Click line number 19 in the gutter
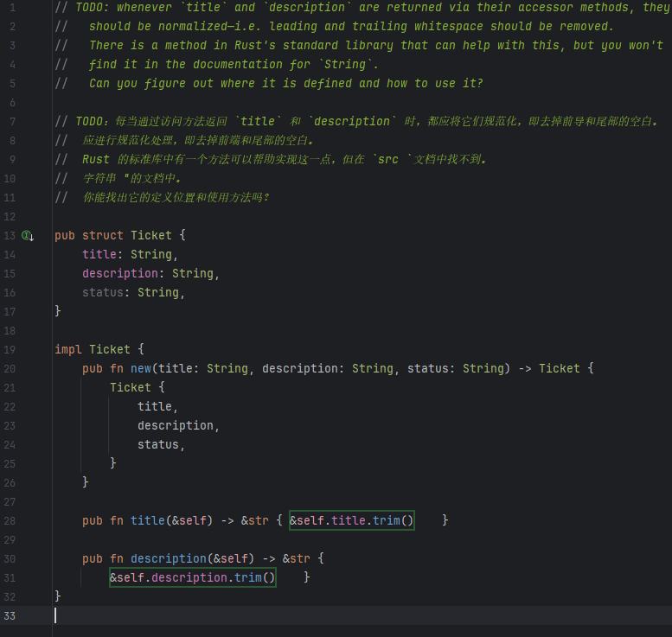 click(x=10, y=349)
